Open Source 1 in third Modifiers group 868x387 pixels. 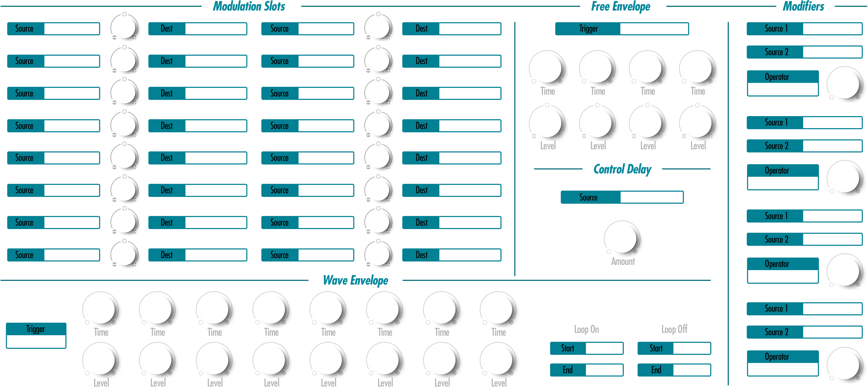pyautogui.click(x=805, y=216)
